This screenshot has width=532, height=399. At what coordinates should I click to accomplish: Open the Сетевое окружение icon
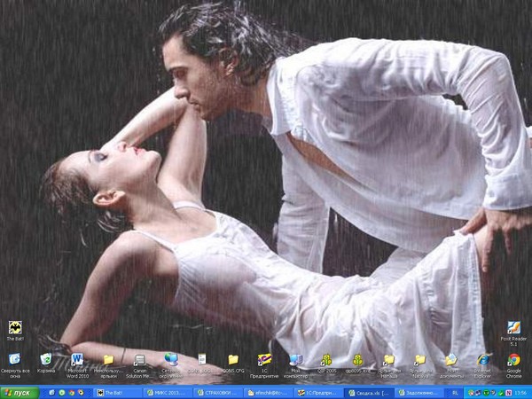click(x=171, y=365)
